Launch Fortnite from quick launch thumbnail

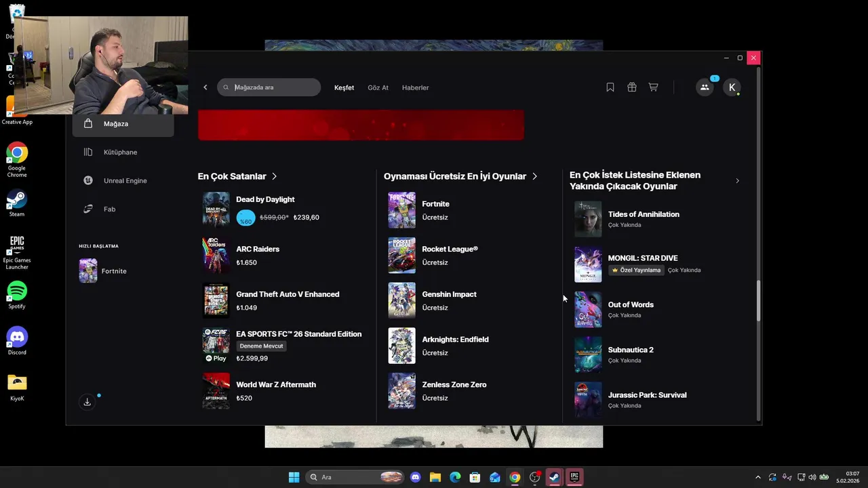[88, 270]
